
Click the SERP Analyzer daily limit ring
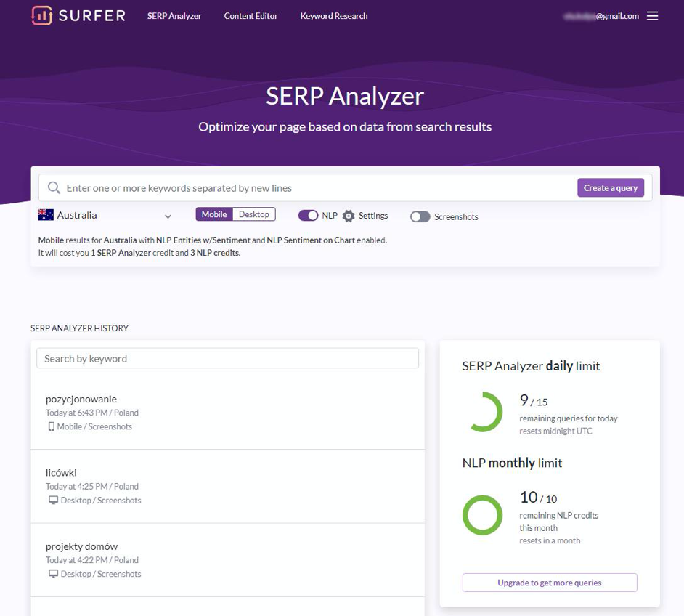point(482,413)
